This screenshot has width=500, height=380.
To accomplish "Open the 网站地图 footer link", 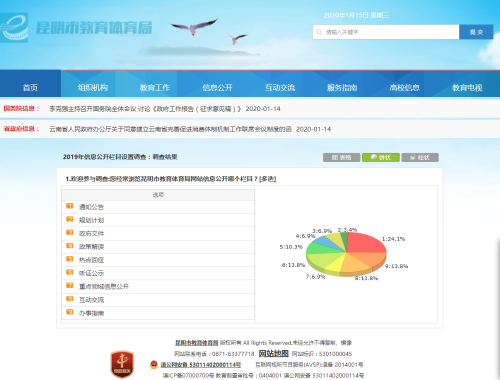I will 273,354.
